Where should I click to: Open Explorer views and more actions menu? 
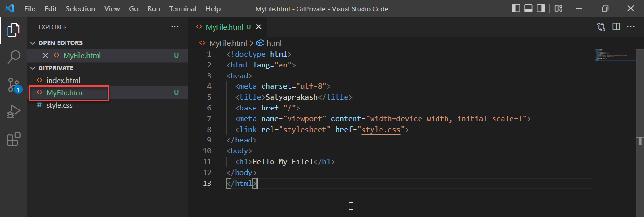click(x=175, y=27)
